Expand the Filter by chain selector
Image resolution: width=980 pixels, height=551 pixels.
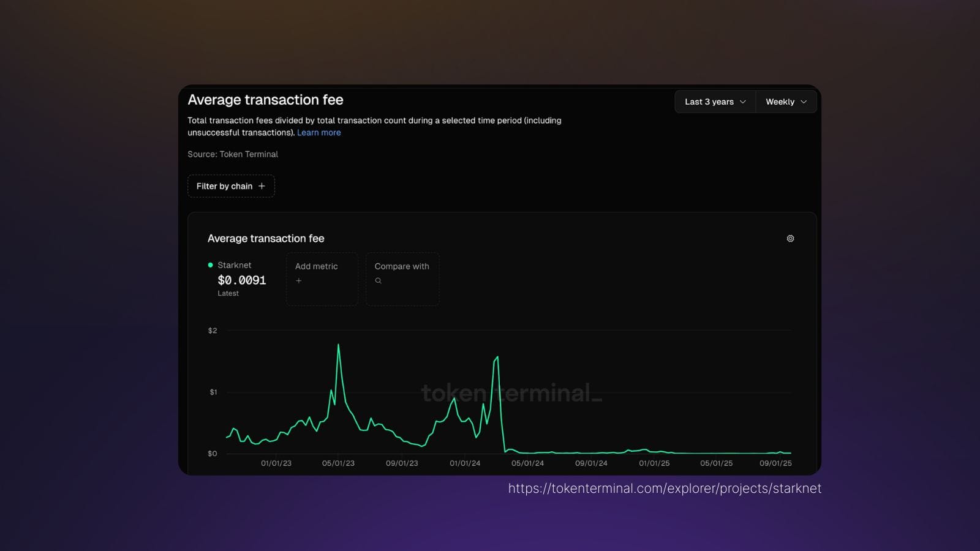pyautogui.click(x=231, y=186)
